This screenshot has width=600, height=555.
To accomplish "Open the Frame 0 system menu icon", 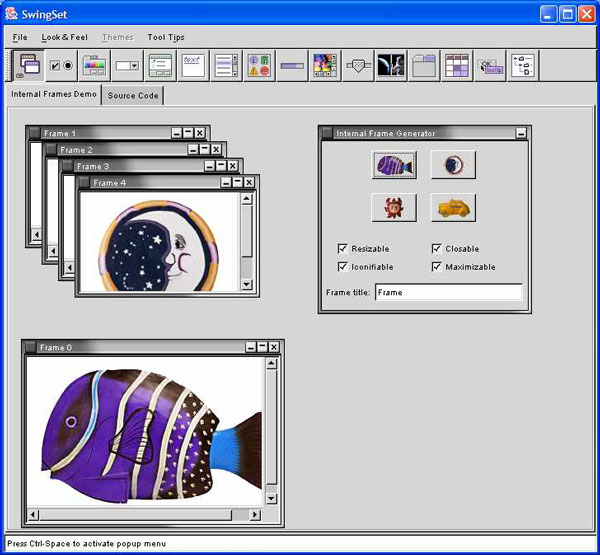I will pos(31,347).
